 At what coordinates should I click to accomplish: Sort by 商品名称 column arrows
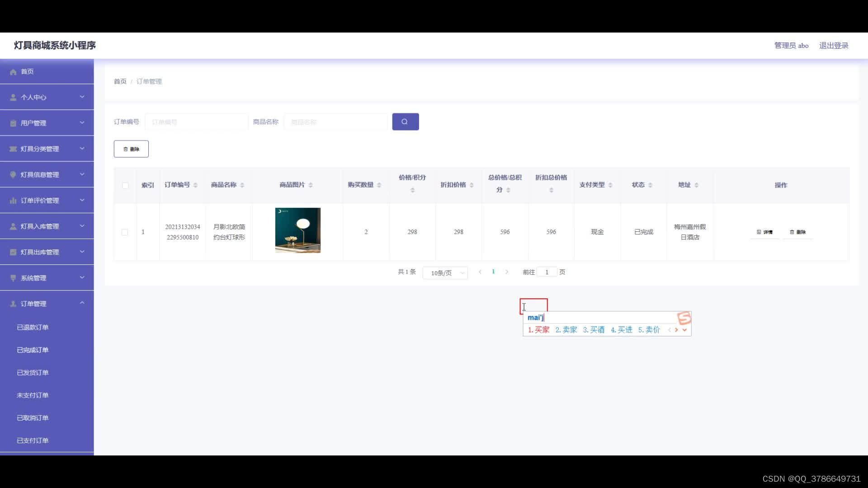coord(242,185)
